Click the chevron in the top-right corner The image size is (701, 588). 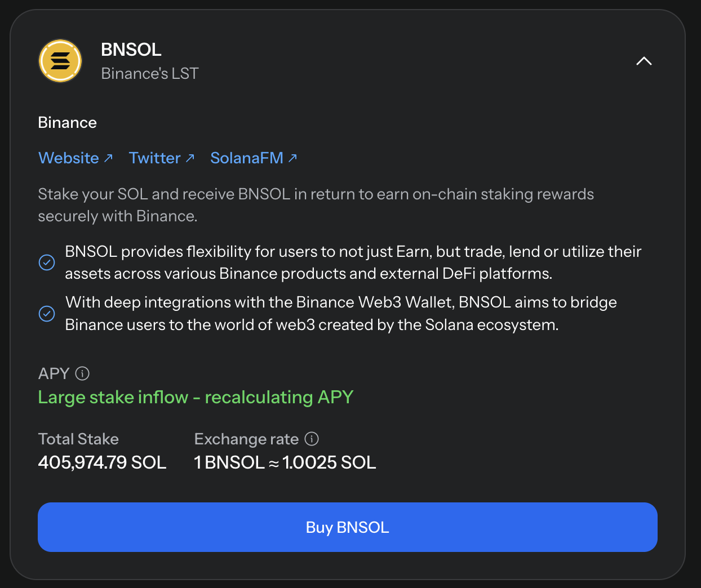(x=644, y=61)
